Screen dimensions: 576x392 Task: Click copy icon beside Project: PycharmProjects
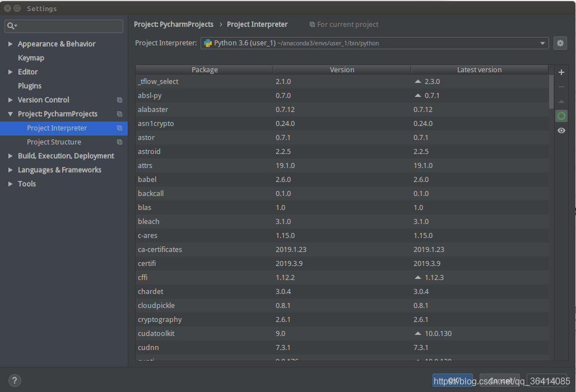pyautogui.click(x=119, y=114)
